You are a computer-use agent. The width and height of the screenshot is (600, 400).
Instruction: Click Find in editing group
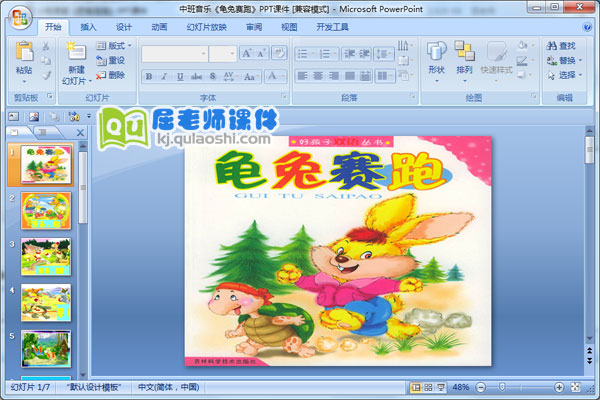coord(561,46)
